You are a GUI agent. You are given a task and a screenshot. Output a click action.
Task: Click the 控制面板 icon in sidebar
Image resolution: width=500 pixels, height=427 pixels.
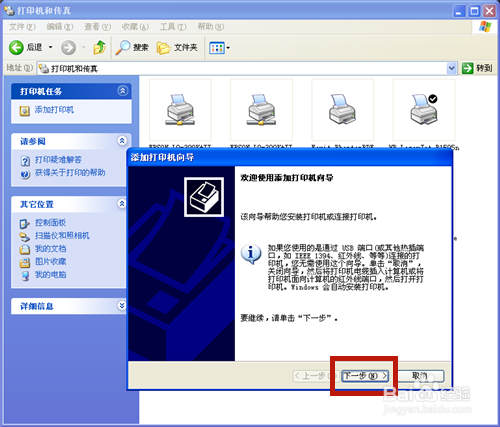(x=25, y=224)
